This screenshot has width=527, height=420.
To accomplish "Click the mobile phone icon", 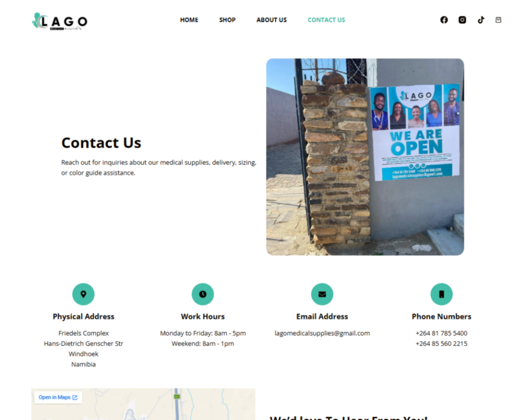I will pyautogui.click(x=441, y=294).
